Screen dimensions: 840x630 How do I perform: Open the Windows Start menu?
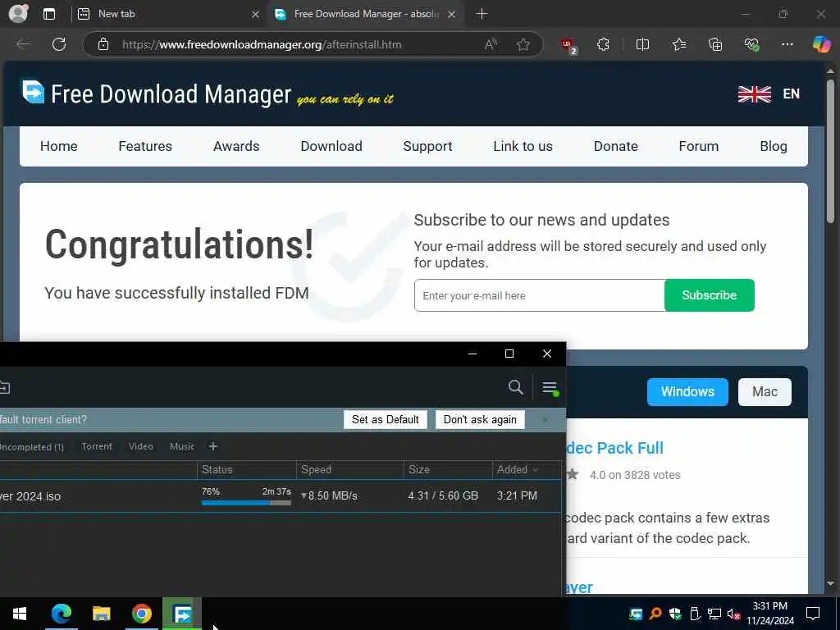point(20,614)
